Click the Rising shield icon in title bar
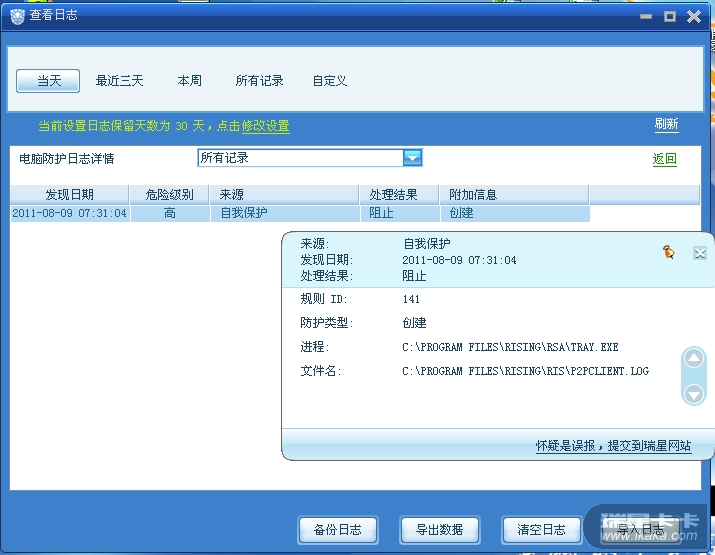Viewport: 715px width, 555px height. coord(17,17)
